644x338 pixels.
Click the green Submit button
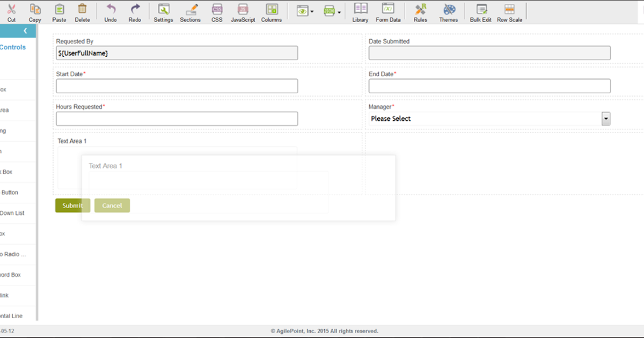pyautogui.click(x=72, y=205)
